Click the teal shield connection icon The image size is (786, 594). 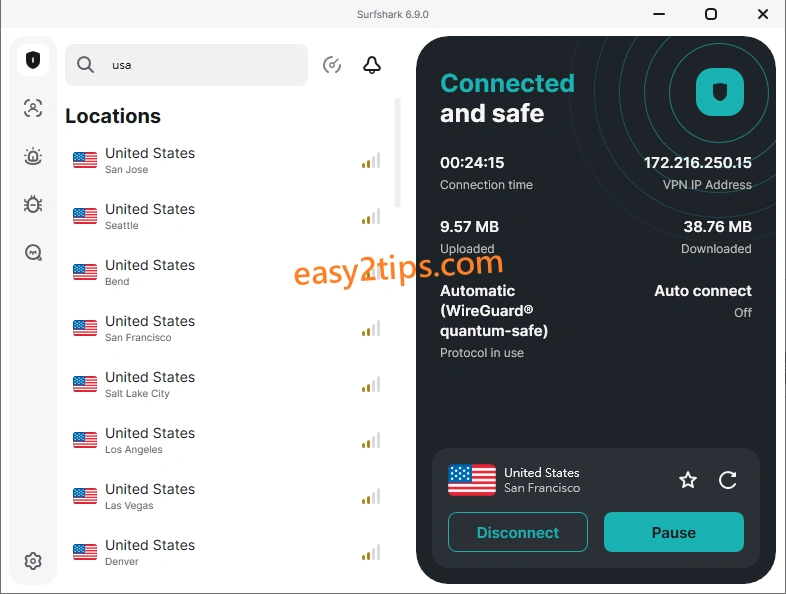[720, 92]
